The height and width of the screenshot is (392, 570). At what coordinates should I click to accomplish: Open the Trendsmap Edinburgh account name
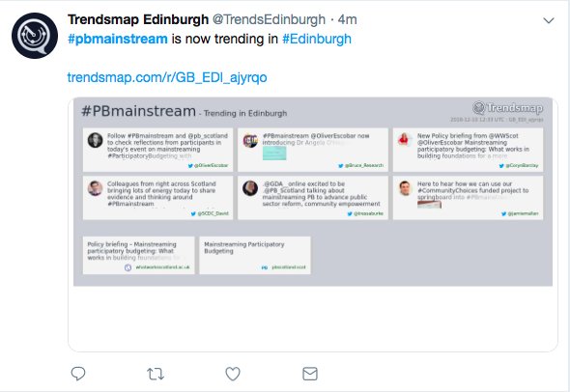click(x=138, y=19)
